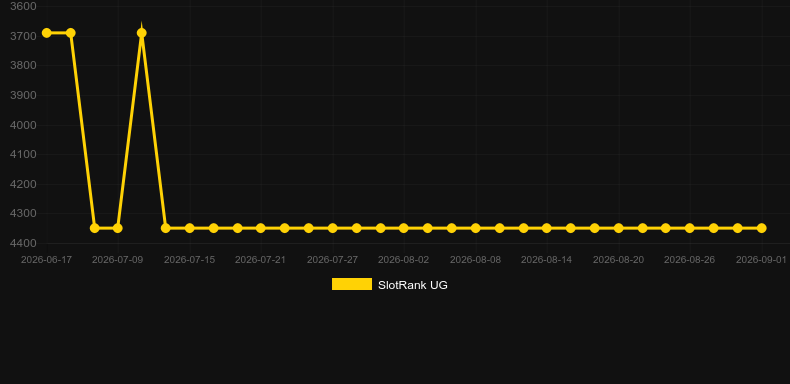
Task: Click the 3800 y-axis label
Action: tap(23, 66)
